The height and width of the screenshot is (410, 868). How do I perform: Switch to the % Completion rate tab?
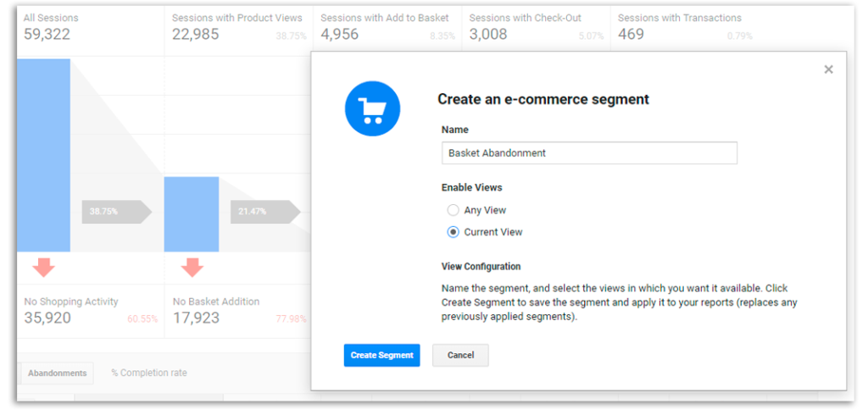149,373
